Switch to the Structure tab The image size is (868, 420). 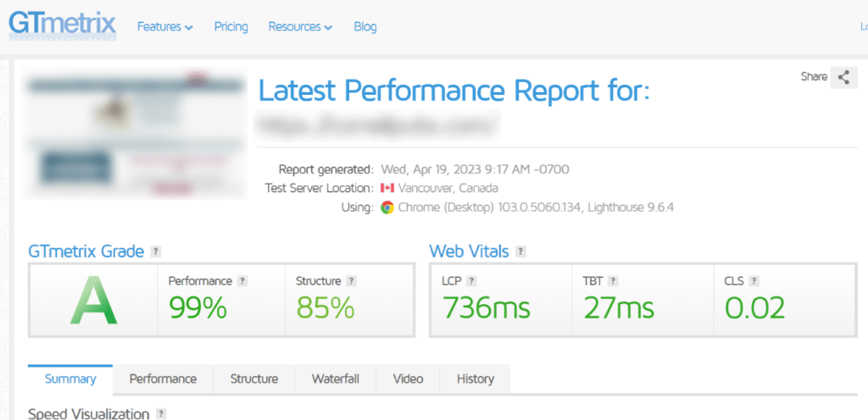(254, 379)
